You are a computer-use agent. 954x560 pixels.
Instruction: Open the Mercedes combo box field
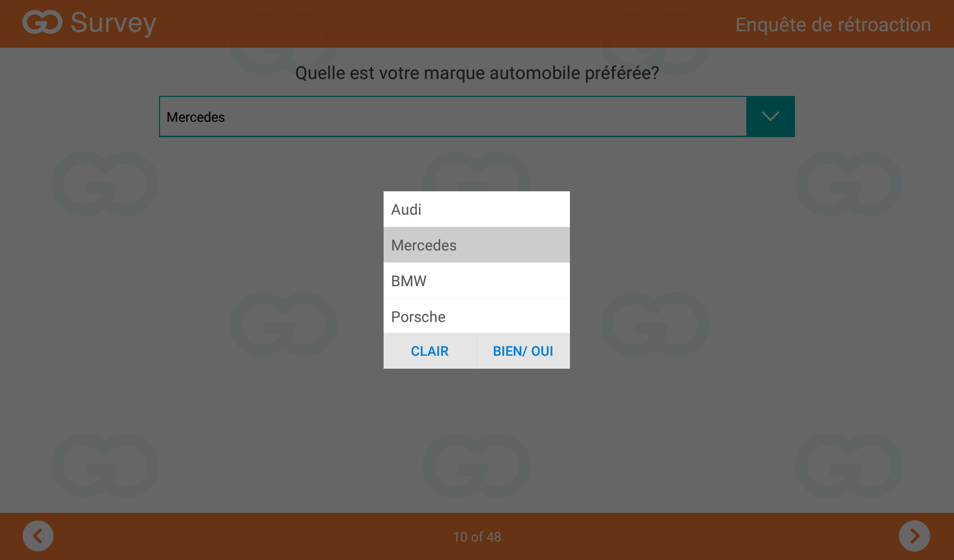pos(453,116)
